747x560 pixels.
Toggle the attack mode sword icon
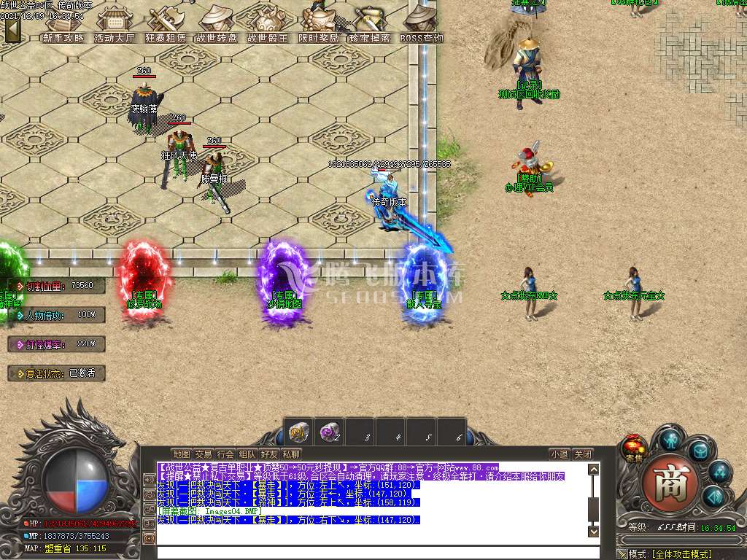coord(622,554)
